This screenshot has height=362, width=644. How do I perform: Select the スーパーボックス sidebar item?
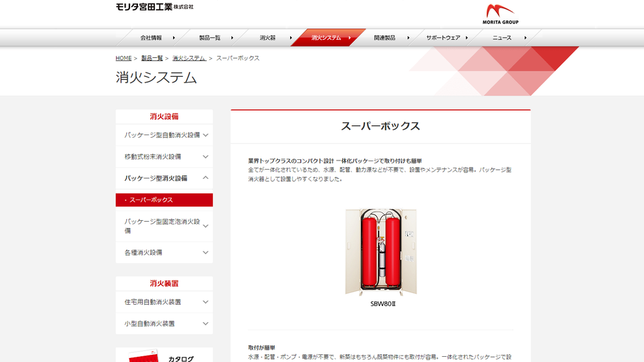point(165,200)
